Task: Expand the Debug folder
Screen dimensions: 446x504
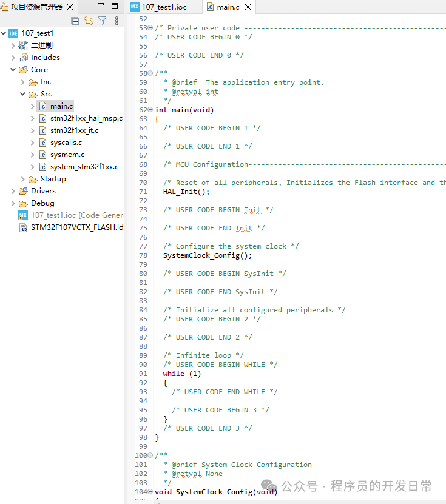Action: click(x=13, y=203)
